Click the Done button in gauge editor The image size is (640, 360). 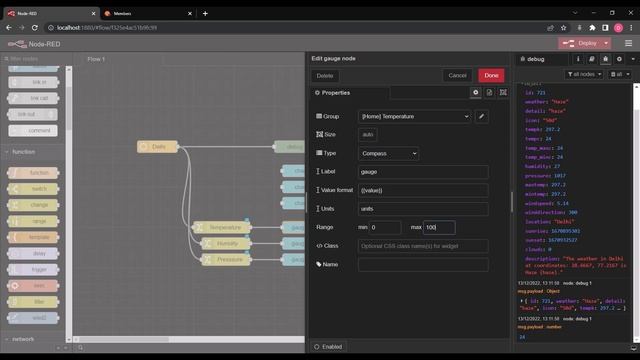(x=491, y=76)
